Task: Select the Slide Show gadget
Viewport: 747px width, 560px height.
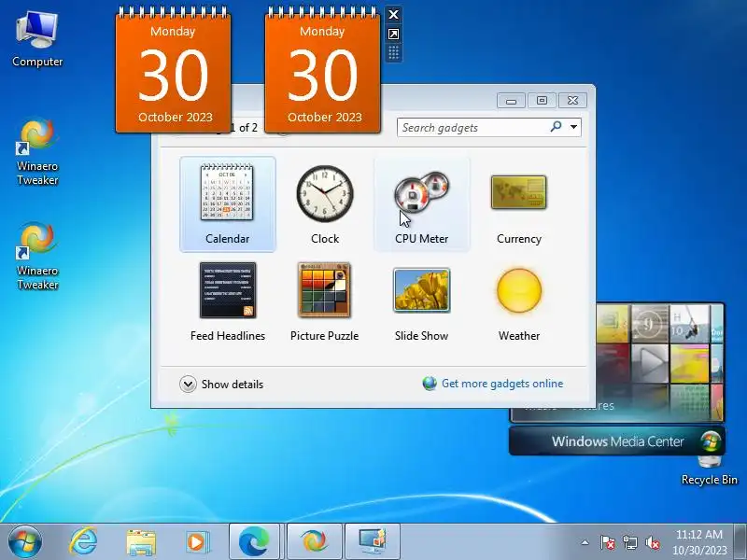Action: (422, 301)
